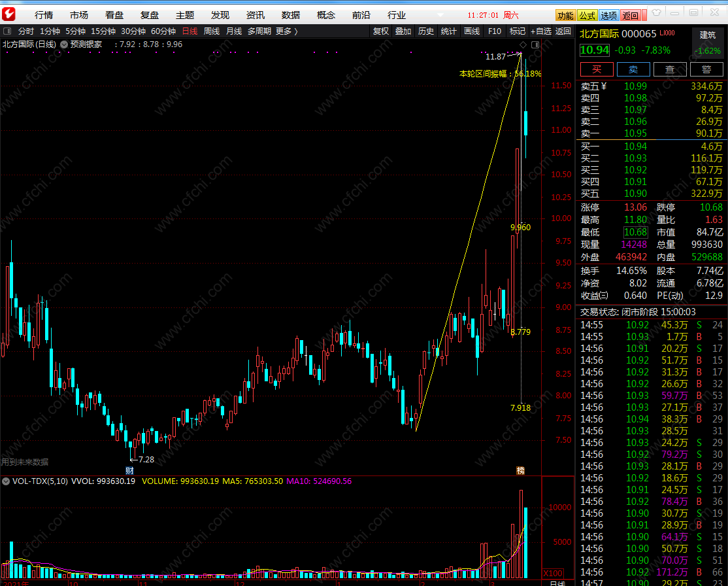Click the stock name 北方国际 000065
This screenshot has height=586, width=728.
point(618,33)
